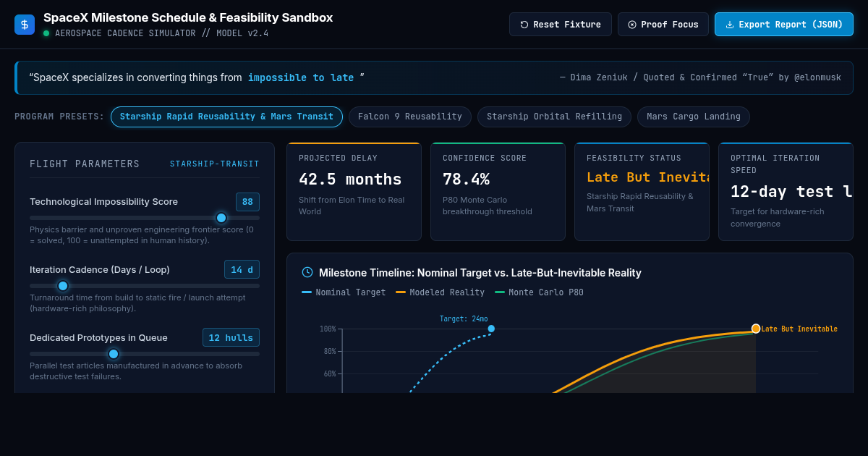Adjust the Dedicated Prototypes in Queue slider
The image size is (868, 456).
(145, 354)
